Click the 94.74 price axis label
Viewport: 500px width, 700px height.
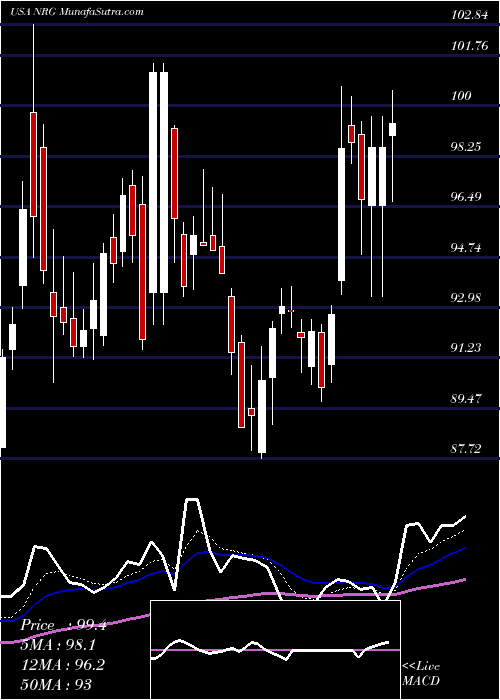(x=466, y=247)
